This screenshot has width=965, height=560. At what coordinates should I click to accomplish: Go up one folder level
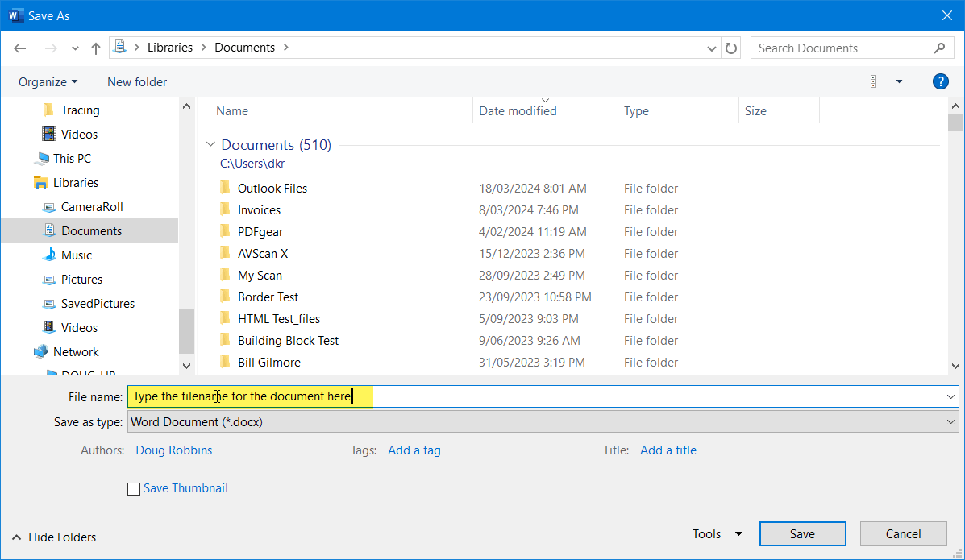[x=95, y=48]
